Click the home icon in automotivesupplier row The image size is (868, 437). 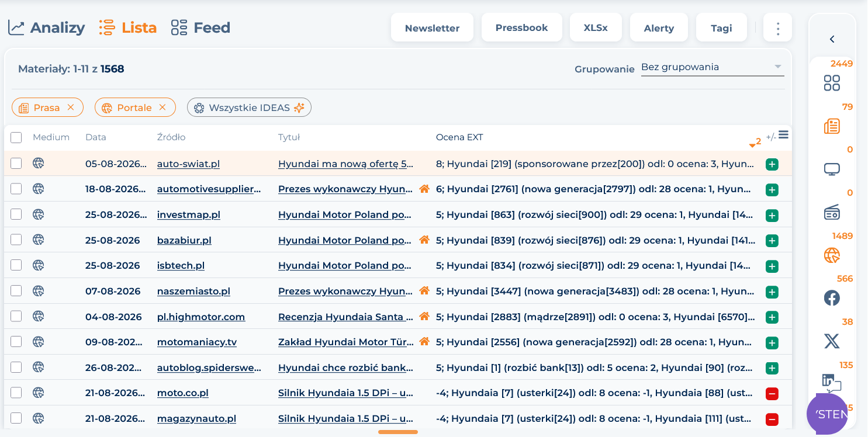click(424, 189)
